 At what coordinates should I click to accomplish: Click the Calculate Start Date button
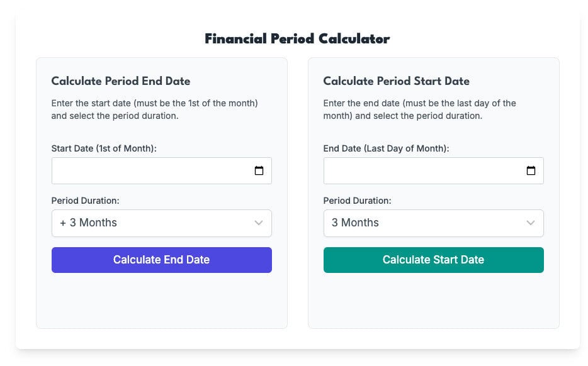tap(434, 260)
